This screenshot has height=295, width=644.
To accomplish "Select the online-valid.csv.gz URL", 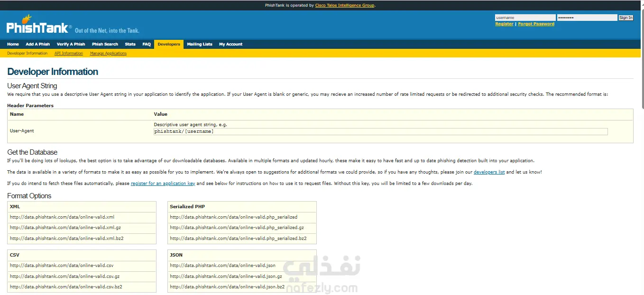I will [x=64, y=276].
